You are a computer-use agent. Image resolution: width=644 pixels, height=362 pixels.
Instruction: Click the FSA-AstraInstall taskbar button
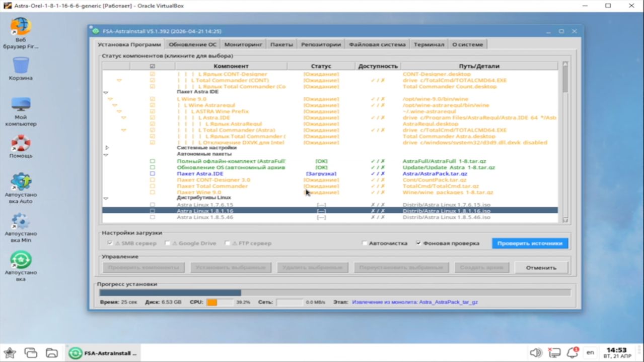coord(103,353)
